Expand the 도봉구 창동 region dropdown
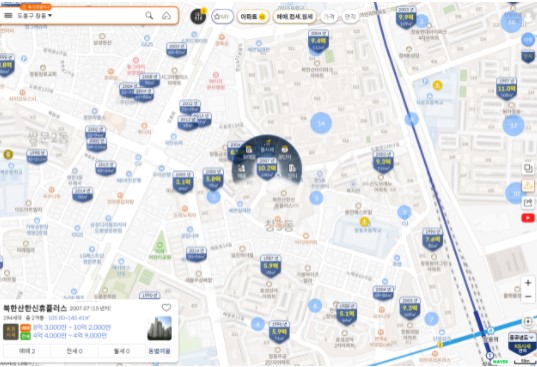The image size is (537, 367). click(35, 15)
